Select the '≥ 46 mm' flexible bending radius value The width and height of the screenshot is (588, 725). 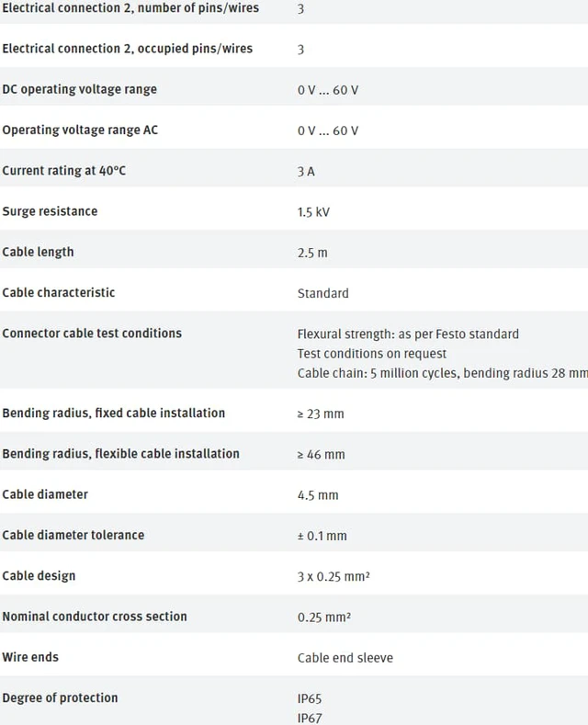tap(322, 455)
